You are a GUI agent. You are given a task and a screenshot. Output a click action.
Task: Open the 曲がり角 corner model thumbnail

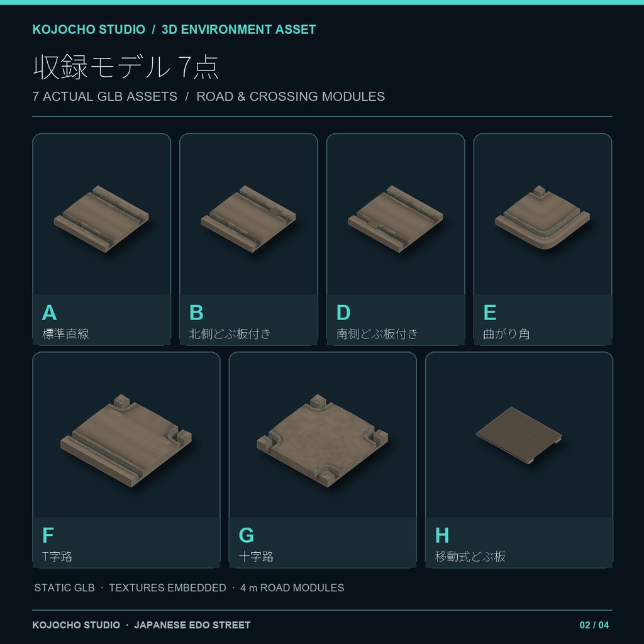543,218
